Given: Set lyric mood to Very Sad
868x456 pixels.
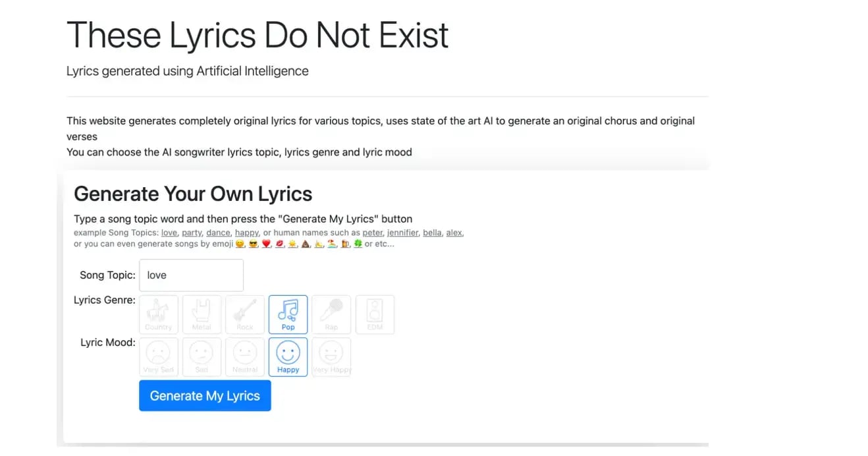Looking at the screenshot, I should click(158, 357).
